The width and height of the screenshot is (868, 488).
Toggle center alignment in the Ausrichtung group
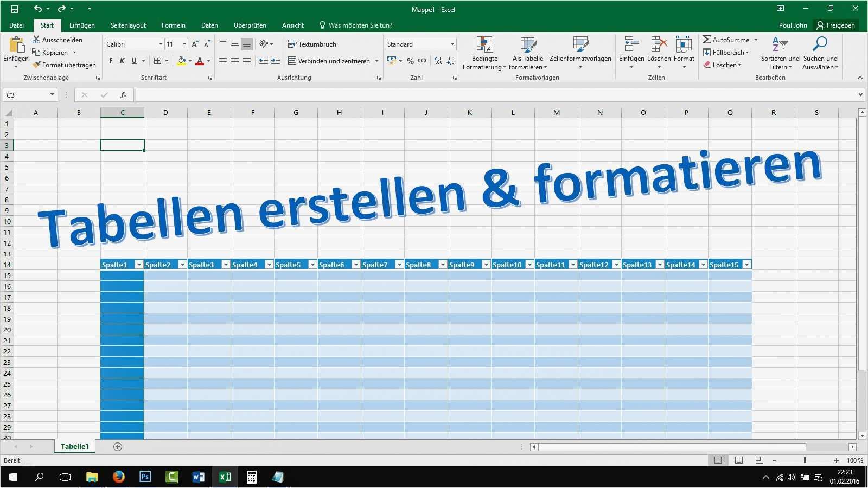pos(235,61)
